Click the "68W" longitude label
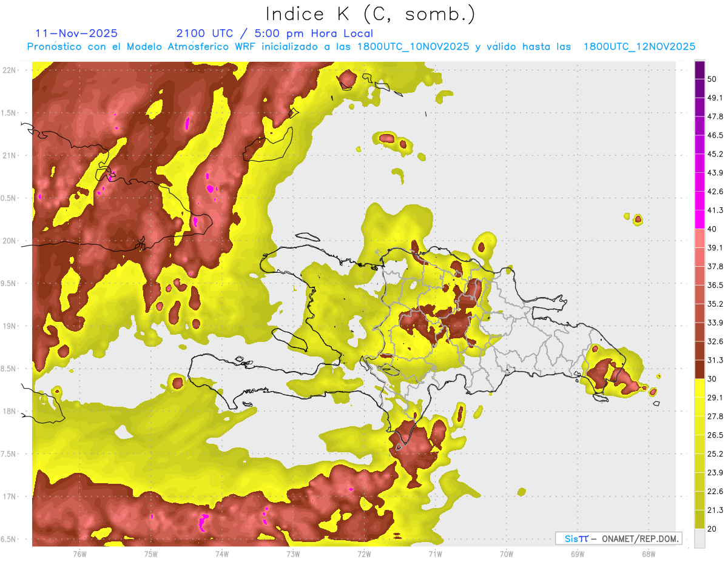 coord(648,554)
